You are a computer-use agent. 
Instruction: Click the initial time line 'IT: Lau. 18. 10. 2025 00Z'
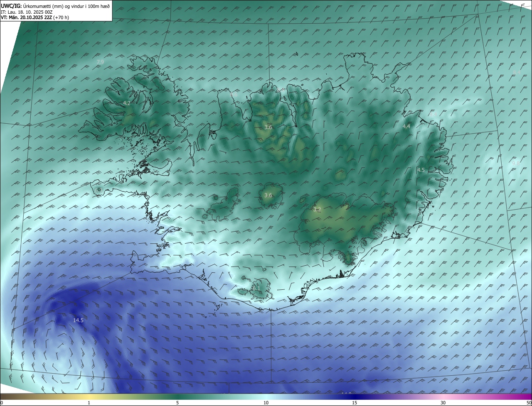tap(27, 12)
